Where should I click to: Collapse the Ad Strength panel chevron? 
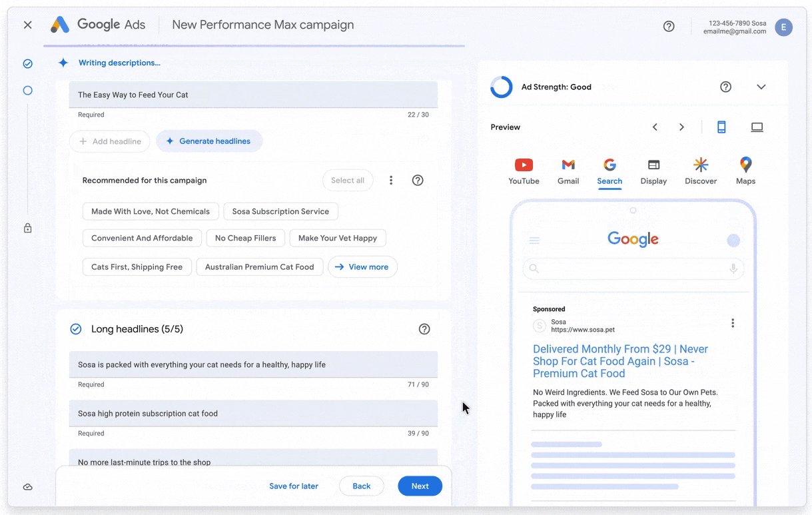[761, 87]
